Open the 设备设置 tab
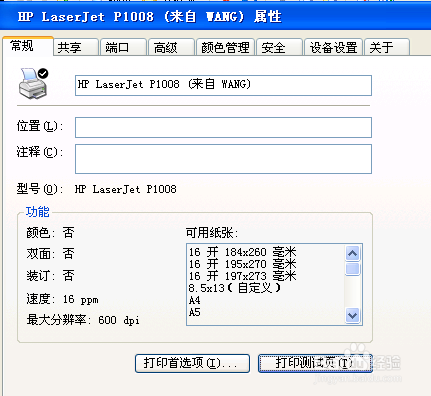431x396 pixels. coord(333,47)
